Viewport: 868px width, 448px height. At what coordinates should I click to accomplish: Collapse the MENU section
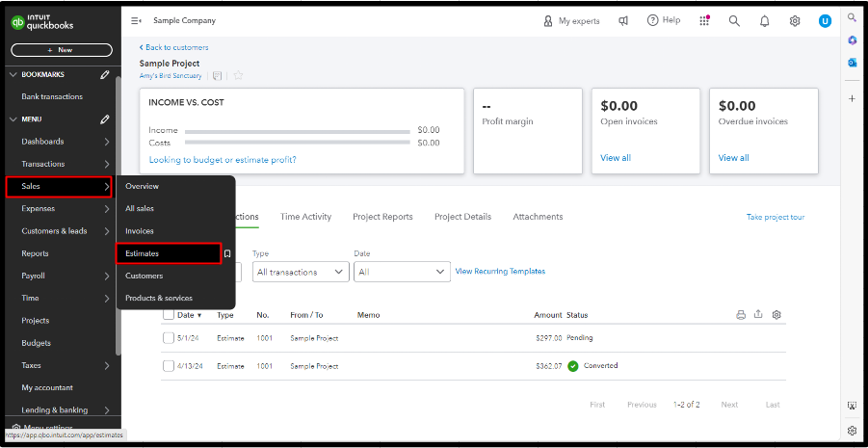tap(13, 119)
